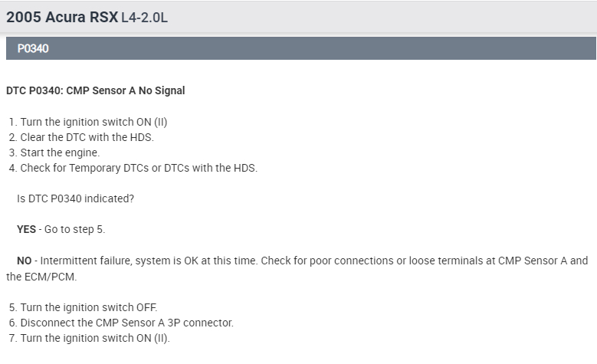Select step 5 Turn ignition switch OFF

tap(88, 307)
